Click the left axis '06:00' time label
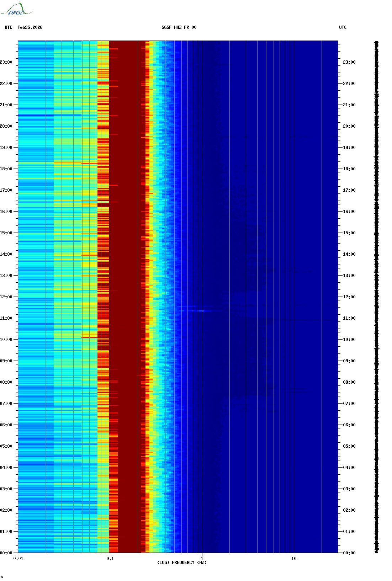This screenshot has width=392, height=581. coord(6,425)
